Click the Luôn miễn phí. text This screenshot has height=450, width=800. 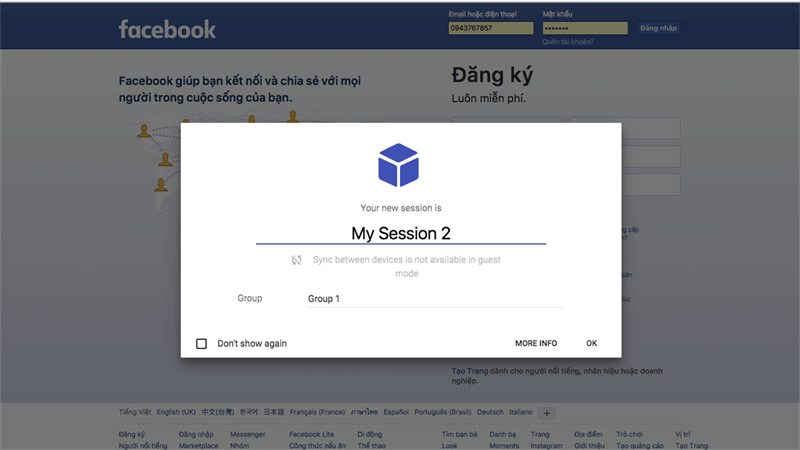point(488,98)
